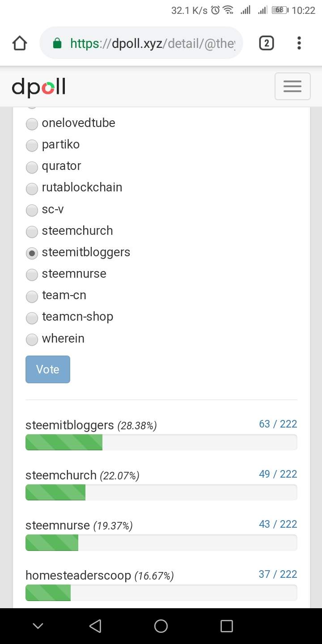Open Android recent apps square button
This screenshot has height=644, width=322.
[227, 626]
